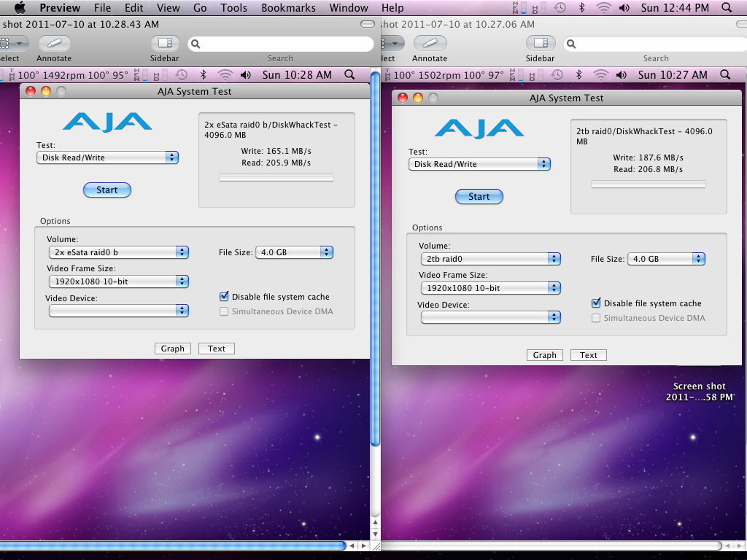Open the Apple menu
Viewport: 747px width, 560px height.
pos(20,7)
